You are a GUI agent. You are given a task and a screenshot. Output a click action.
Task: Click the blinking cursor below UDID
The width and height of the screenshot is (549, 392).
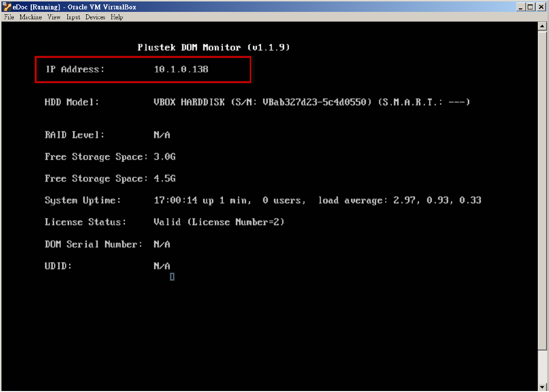[x=172, y=277]
